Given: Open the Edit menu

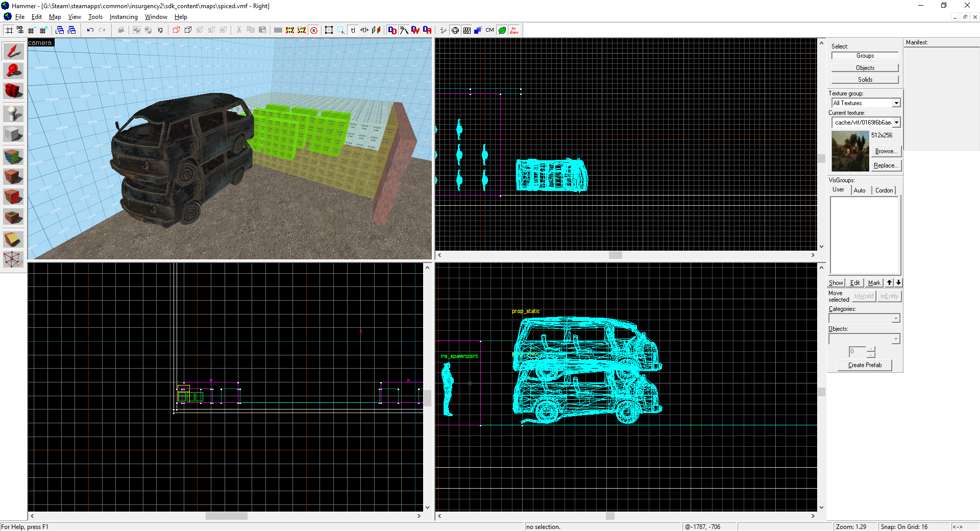Looking at the screenshot, I should pyautogui.click(x=37, y=17).
